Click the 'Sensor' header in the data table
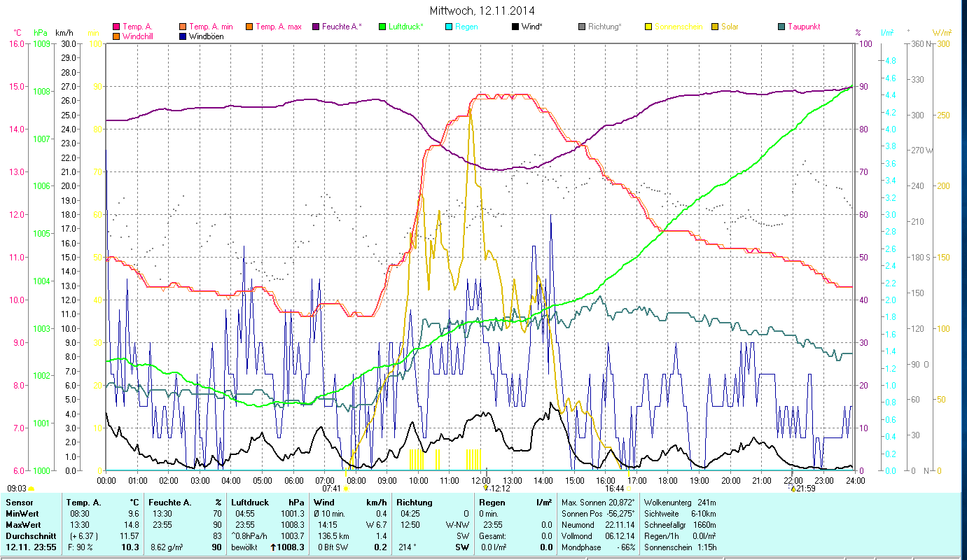This screenshot has width=967, height=560. pos(18,503)
